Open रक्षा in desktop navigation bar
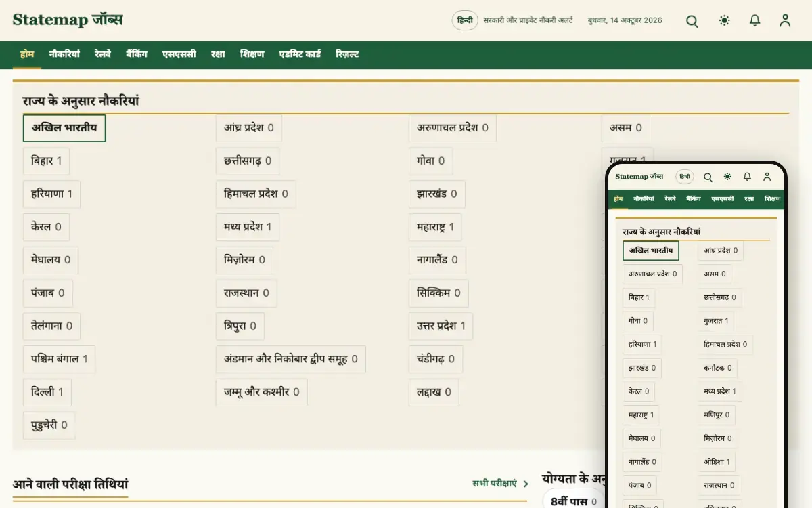 pyautogui.click(x=218, y=54)
